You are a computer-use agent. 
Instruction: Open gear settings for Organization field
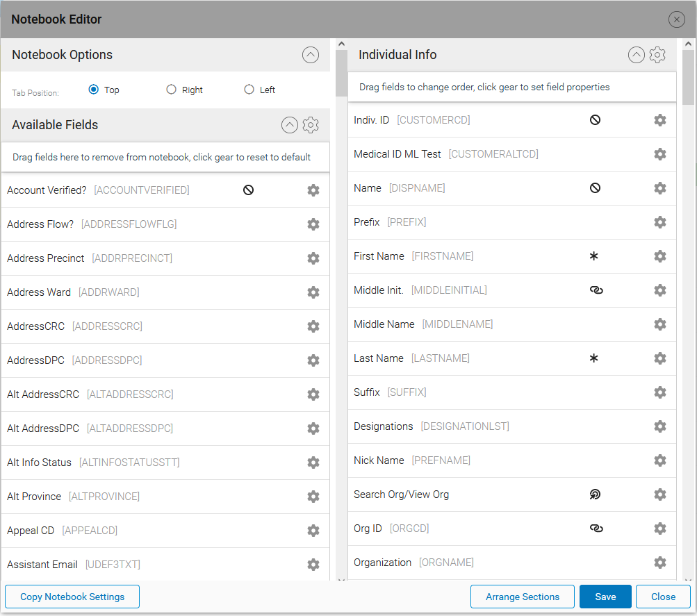click(660, 563)
